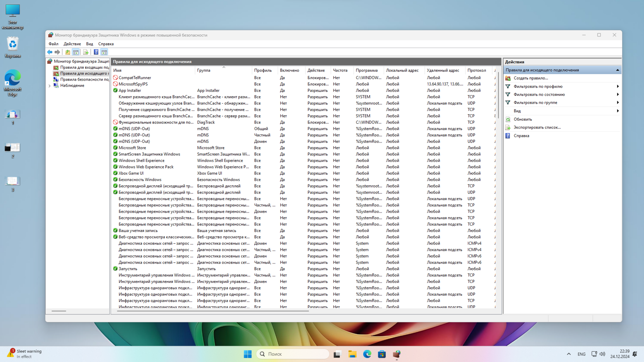Screen dimensions: 644x362
Task: Sort by the Программа column header
Action: pyautogui.click(x=369, y=70)
